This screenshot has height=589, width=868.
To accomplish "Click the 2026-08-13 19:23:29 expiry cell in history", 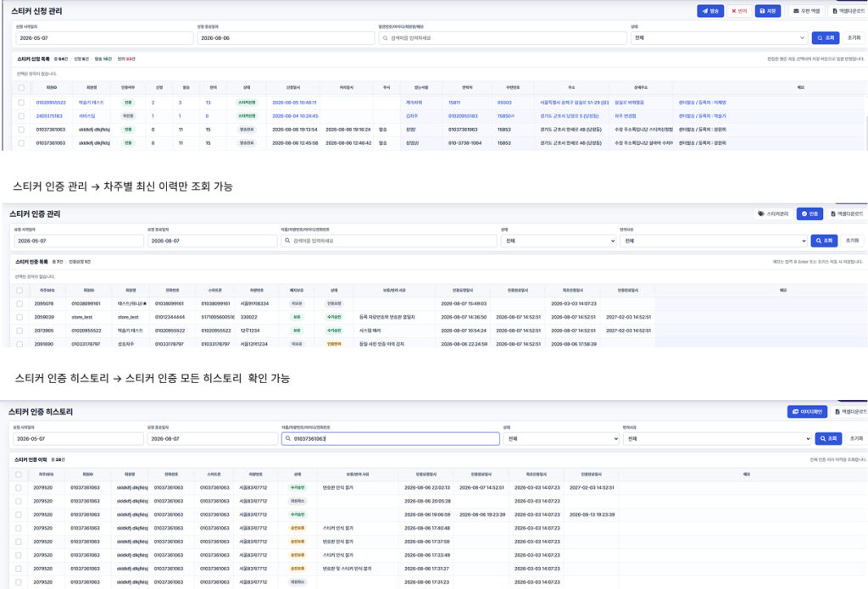I will click(x=592, y=514).
